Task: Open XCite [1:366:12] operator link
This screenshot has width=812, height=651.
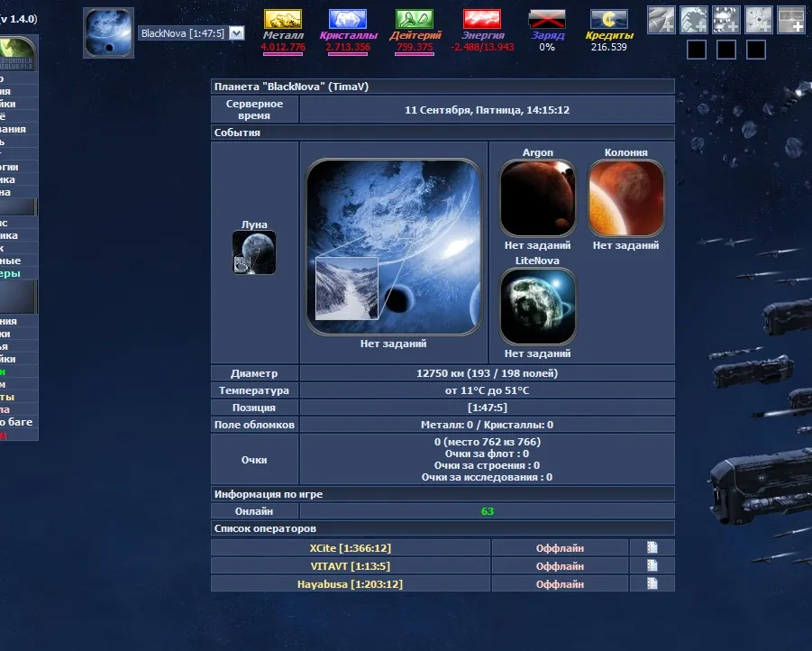Action: click(350, 548)
